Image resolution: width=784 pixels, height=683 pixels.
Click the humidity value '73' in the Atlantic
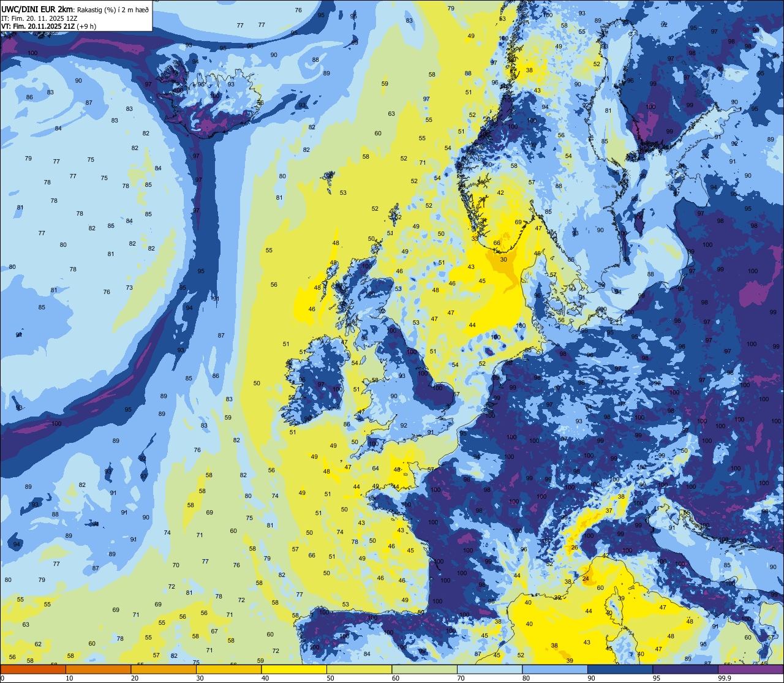(129, 288)
